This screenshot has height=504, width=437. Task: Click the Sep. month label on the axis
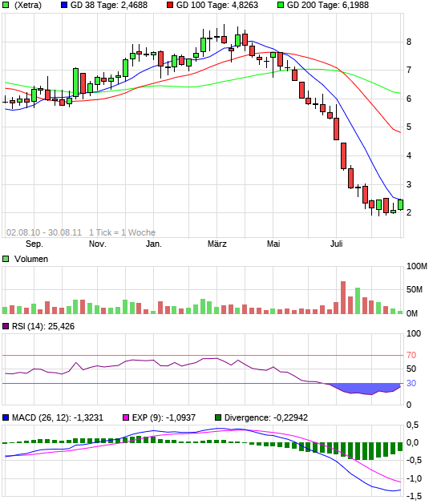click(34, 244)
